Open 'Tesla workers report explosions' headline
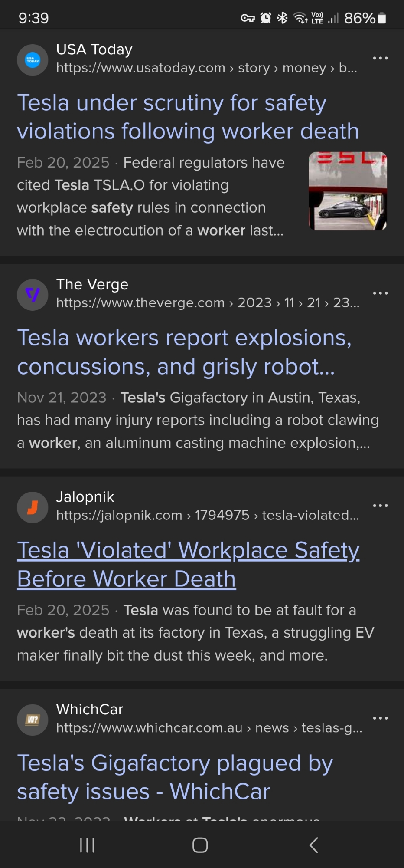Viewport: 404px width, 868px height. tap(184, 352)
